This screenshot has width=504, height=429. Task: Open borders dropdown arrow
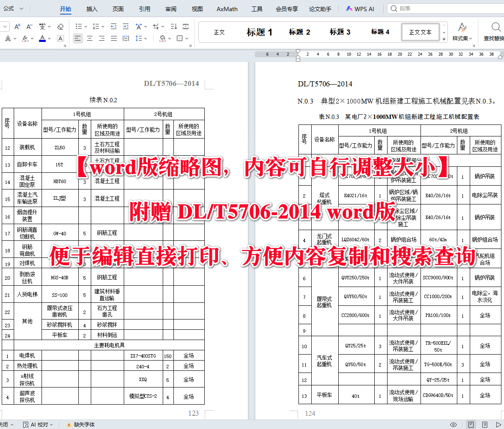coord(187,38)
